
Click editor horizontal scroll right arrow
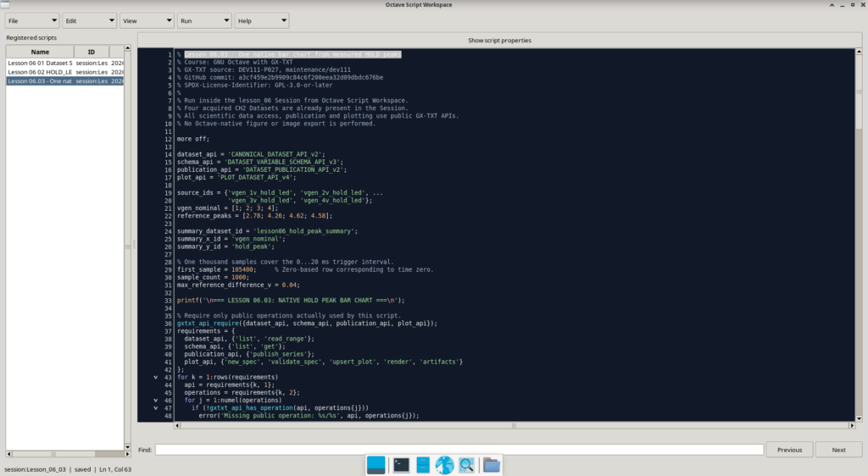coord(852,426)
